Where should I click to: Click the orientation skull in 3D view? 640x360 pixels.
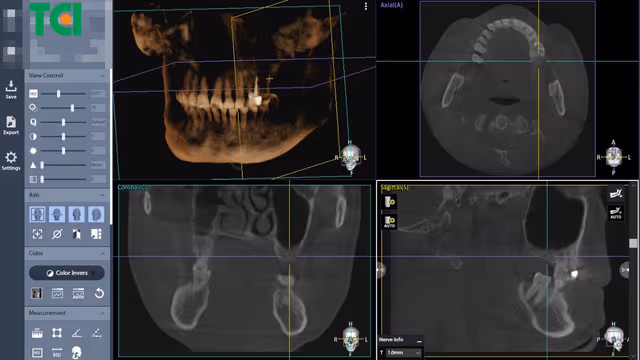(351, 158)
